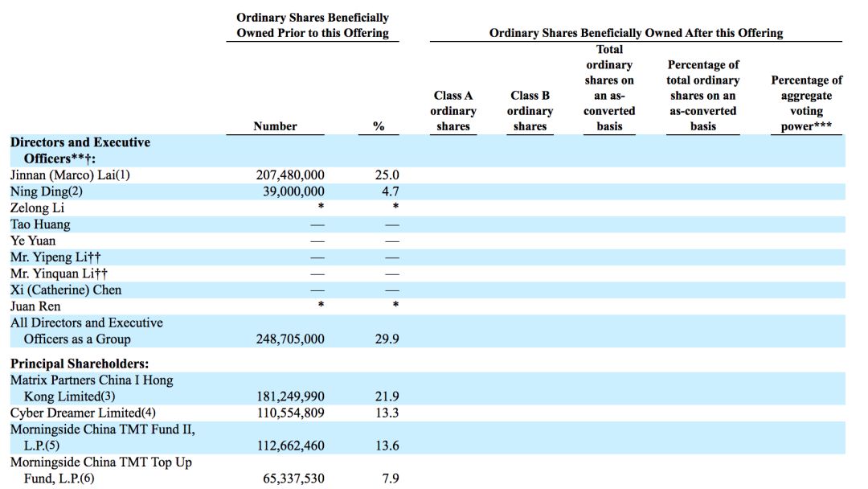The image size is (868, 489).
Task: Click Morningside China TMT Top Up Fund entry
Action: click(x=100, y=471)
